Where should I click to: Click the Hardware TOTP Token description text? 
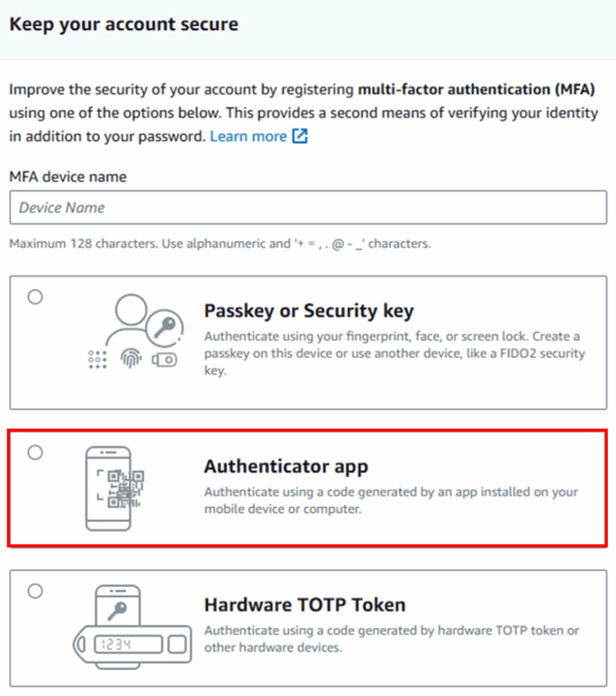point(391,639)
